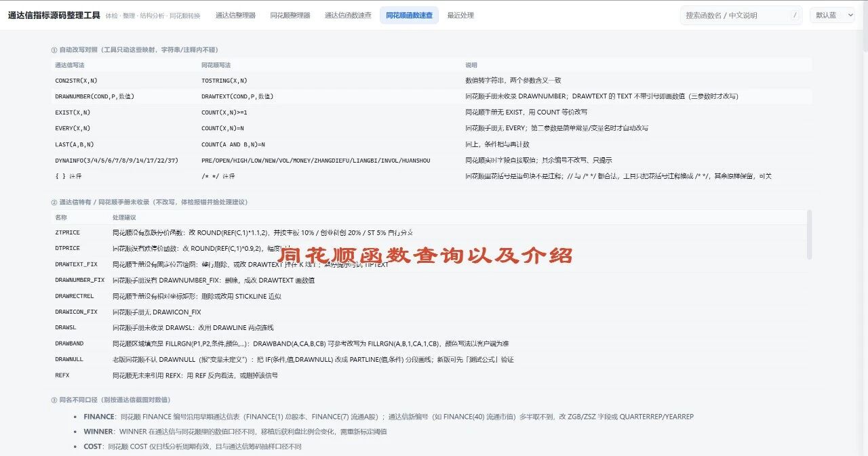Click the COUNT(X,N)>=1 cell
The width and height of the screenshot is (868, 456).
(x=224, y=112)
